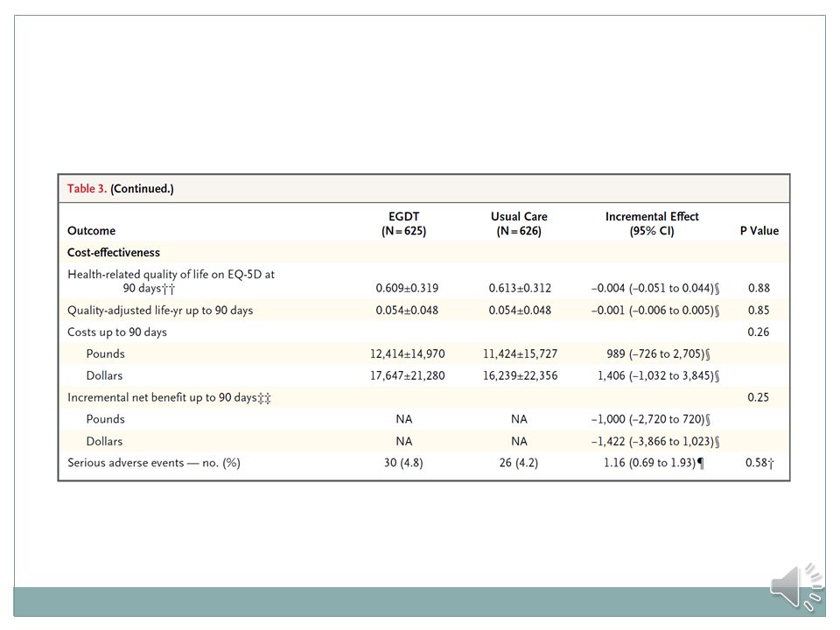Click the audio speaker icon on slide

click(796, 587)
